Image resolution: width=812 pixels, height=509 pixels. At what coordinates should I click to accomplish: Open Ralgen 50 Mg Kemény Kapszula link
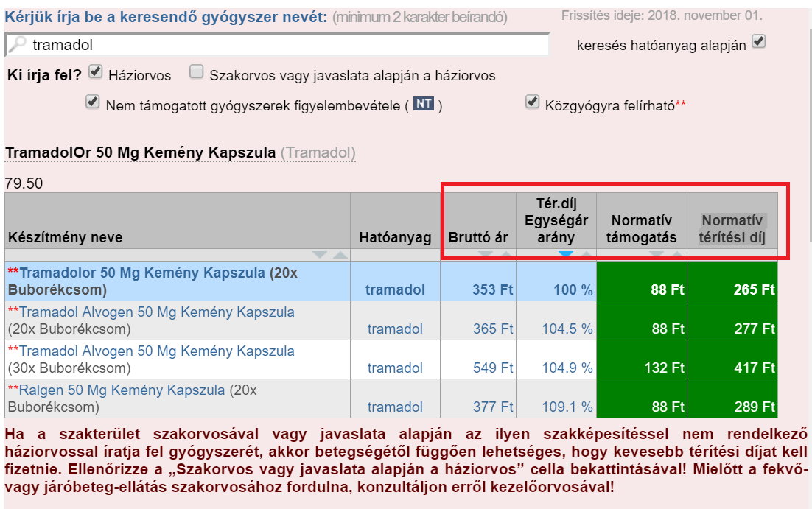point(122,390)
